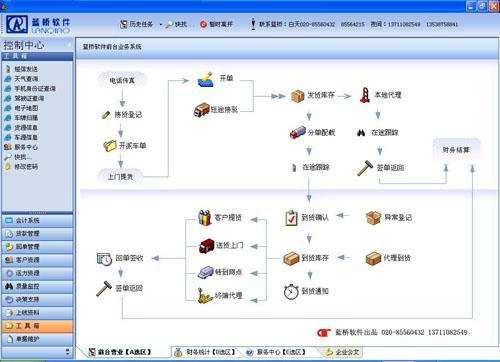The width and height of the screenshot is (500, 362).
Task: Expand the 历史任务 dropdown arrow
Action: 160,24
